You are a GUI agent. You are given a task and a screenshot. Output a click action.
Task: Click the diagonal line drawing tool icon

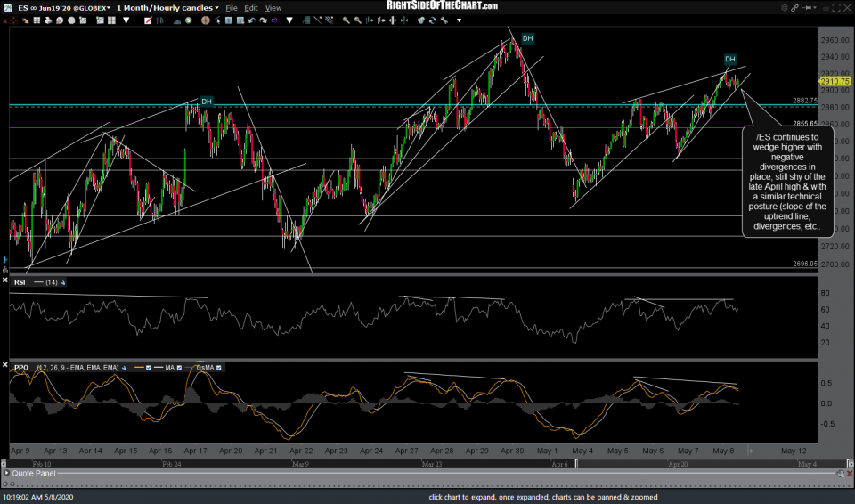317,20
